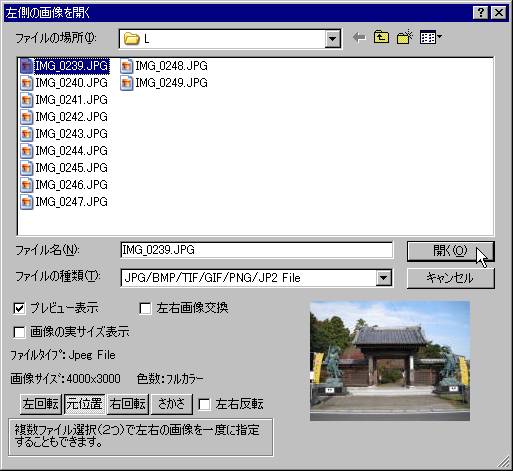The image size is (513, 471).
Task: Click the さかさ flip button
Action: [172, 404]
